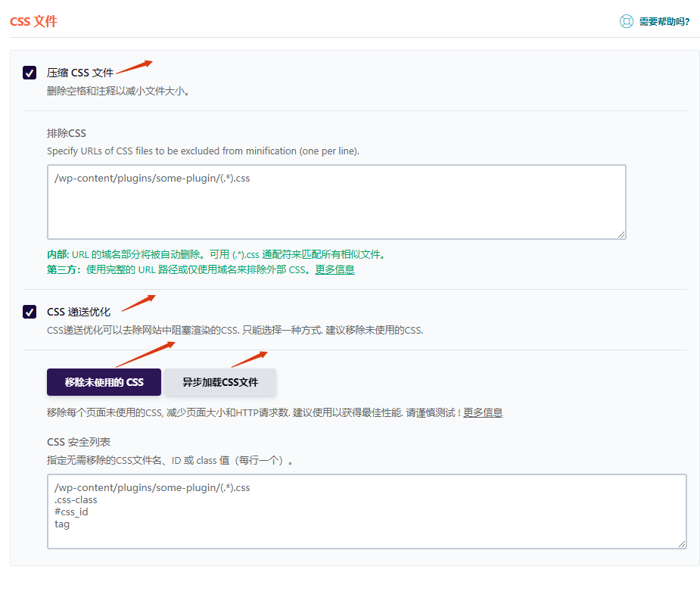Click the CSS 文件 section heading
This screenshot has height=594, width=700.
33,21
